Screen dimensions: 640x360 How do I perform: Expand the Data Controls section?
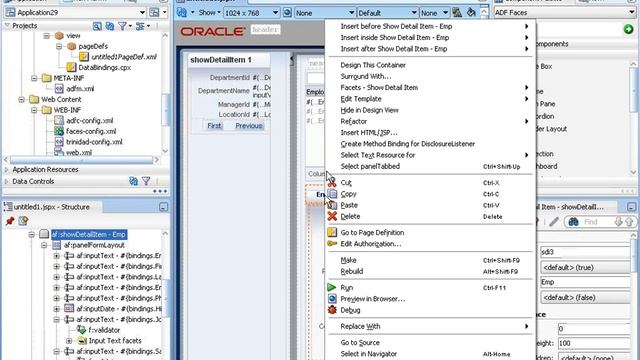6,181
